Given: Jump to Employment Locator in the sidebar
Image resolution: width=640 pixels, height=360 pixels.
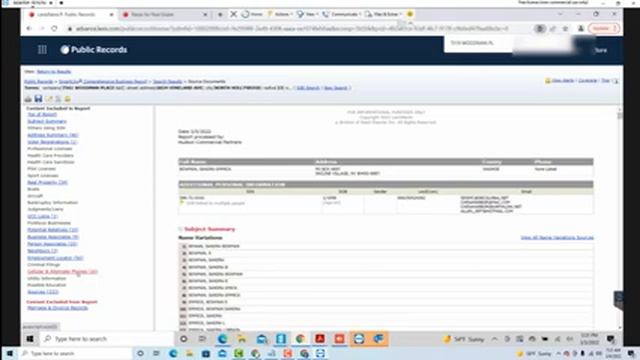Looking at the screenshot, I should click(x=55, y=258).
